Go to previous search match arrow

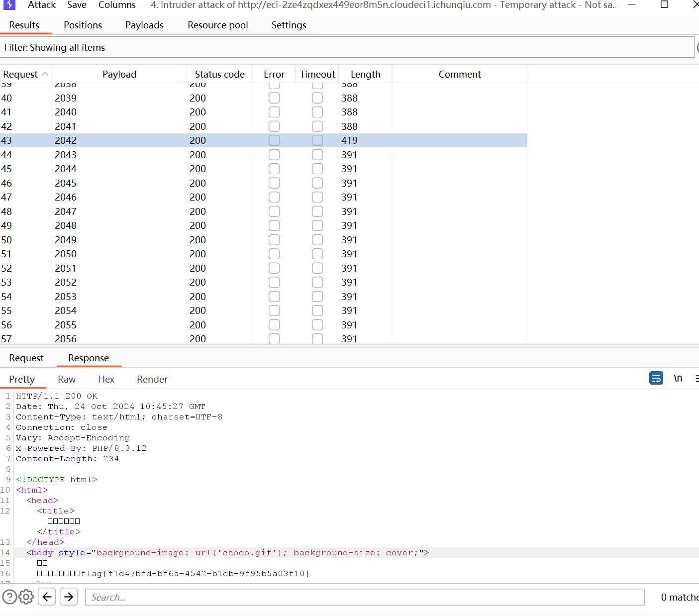(x=47, y=597)
